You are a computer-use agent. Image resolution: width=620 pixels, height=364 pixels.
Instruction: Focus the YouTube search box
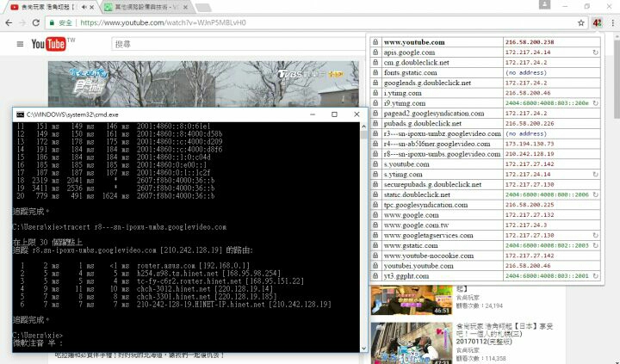[x=238, y=44]
